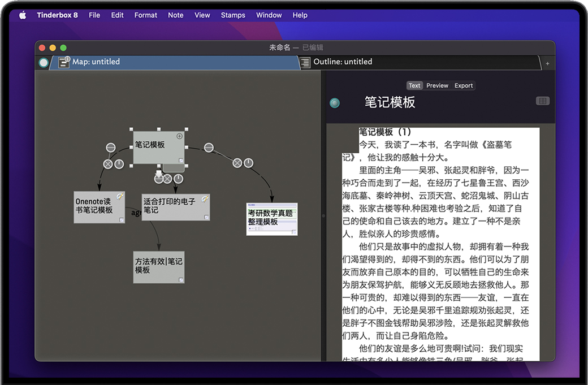Click the Apple menu logo
The height and width of the screenshot is (385, 588).
click(23, 15)
